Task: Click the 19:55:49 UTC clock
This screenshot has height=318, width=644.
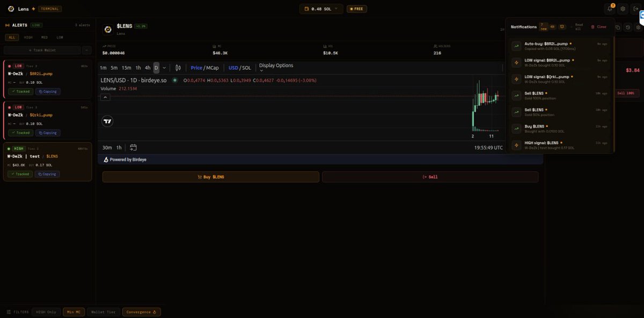Action: pyautogui.click(x=488, y=147)
